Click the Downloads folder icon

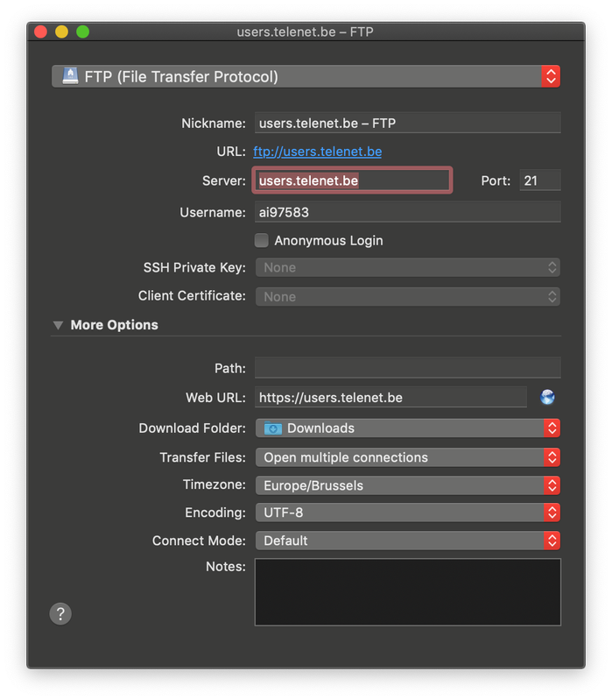(273, 428)
